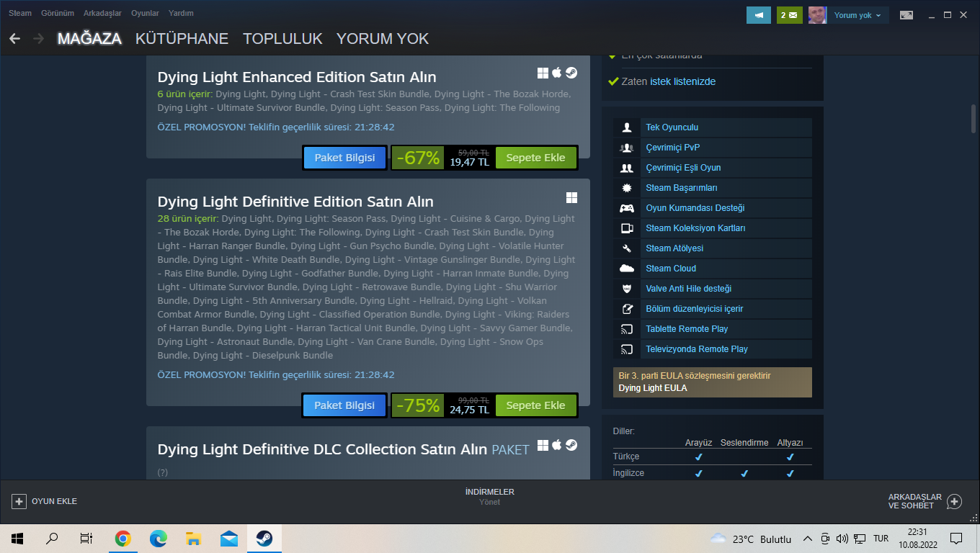Image resolution: width=980 pixels, height=553 pixels.
Task: Switch Steam to Big Picture mode
Action: [x=906, y=14]
